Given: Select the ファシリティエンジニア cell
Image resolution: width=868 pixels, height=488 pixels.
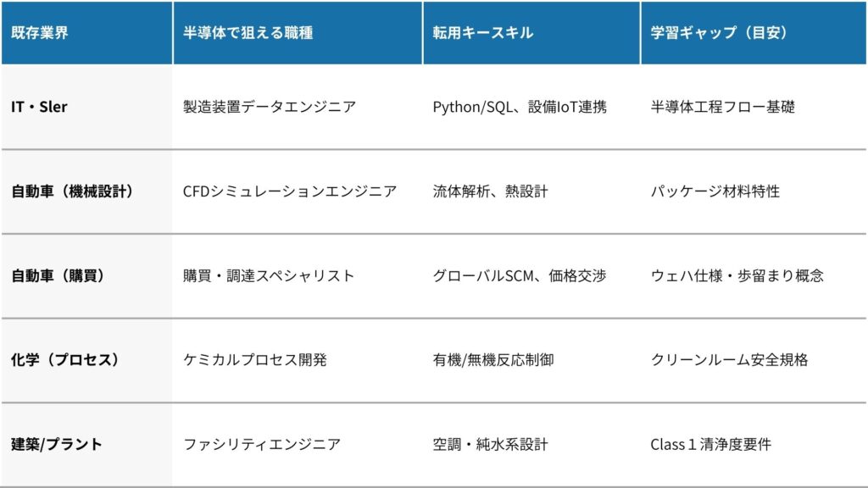Looking at the screenshot, I should pos(262,444).
